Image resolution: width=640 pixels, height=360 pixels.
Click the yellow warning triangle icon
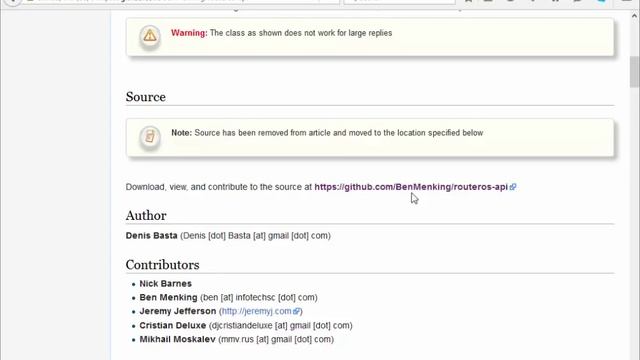[150, 36]
